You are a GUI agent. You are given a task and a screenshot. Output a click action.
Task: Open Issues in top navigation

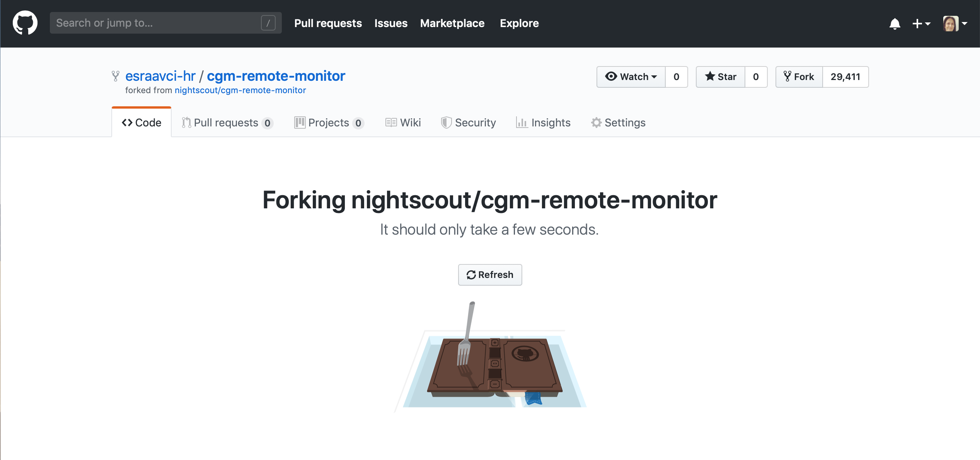(x=391, y=23)
